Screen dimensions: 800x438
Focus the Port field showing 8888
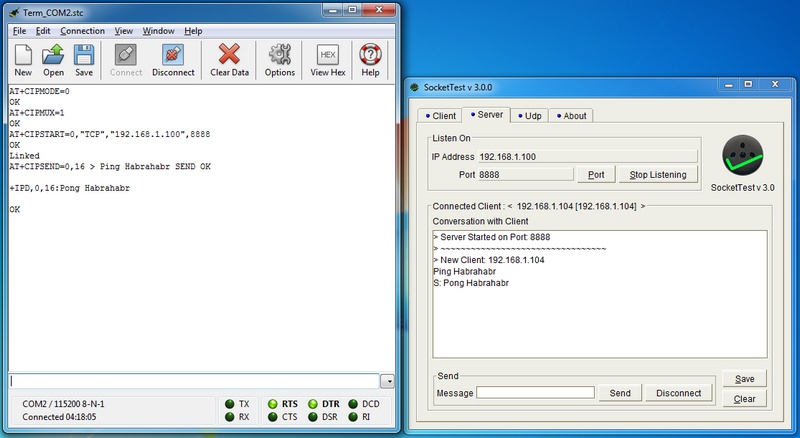coord(526,175)
